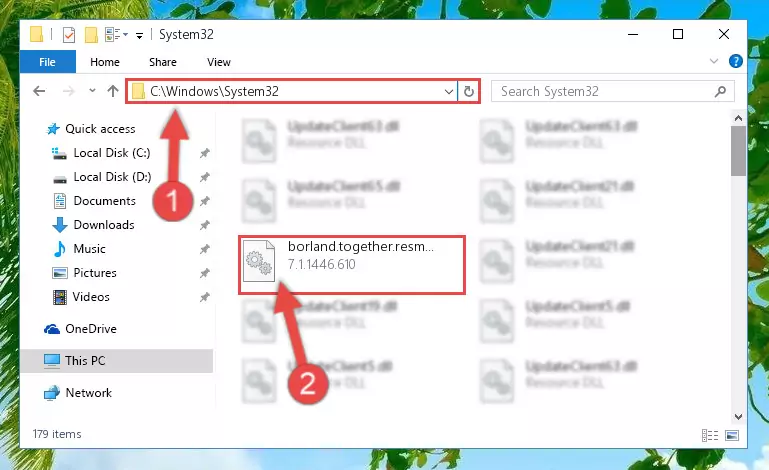Click the vertical scrollbar thumb
This screenshot has height=470, width=769.
pos(738,151)
